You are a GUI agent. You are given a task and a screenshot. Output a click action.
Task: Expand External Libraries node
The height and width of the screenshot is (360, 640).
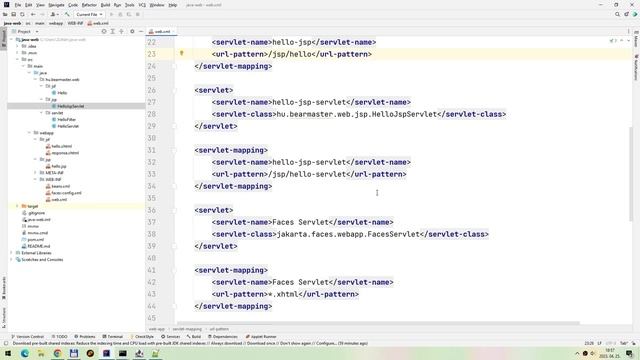click(x=11, y=253)
